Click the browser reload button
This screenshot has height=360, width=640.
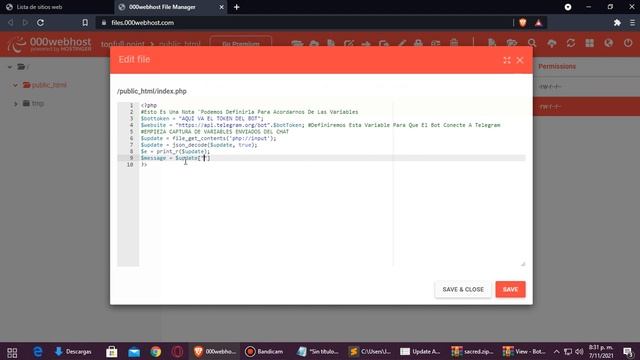tap(40, 22)
